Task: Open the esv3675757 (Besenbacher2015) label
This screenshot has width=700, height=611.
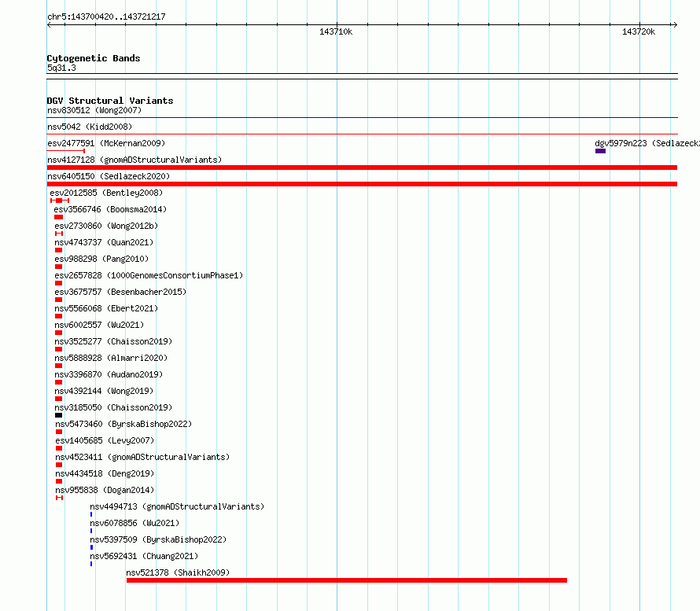Action: [x=120, y=292]
